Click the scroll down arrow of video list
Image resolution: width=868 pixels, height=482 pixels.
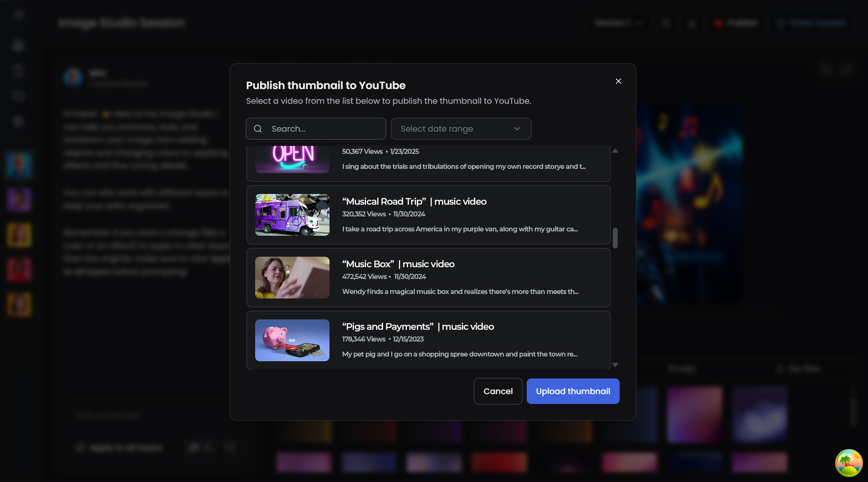pyautogui.click(x=615, y=365)
